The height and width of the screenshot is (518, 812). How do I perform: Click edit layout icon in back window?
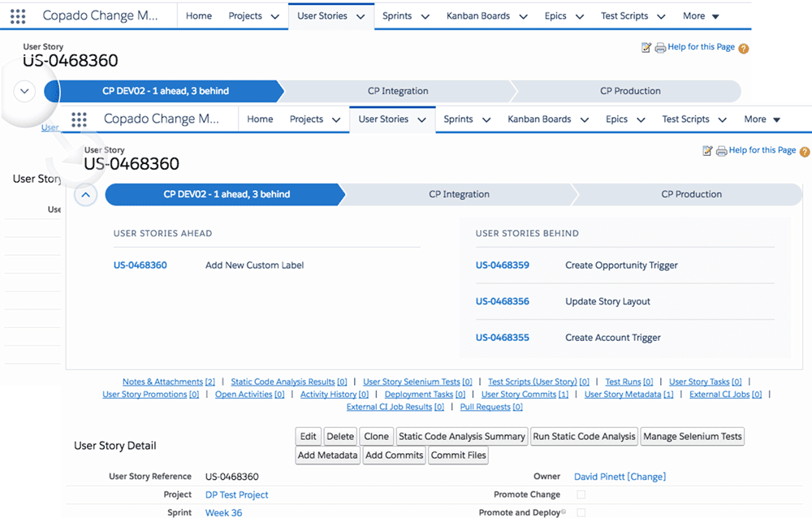point(646,48)
